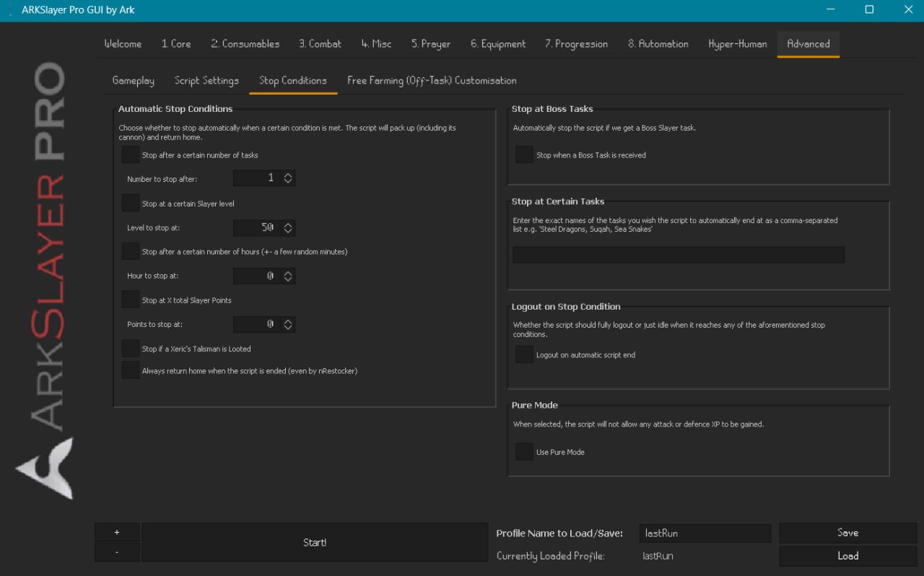Enable Always return home when script is ended
Screen dimensions: 924x576
(131, 371)
